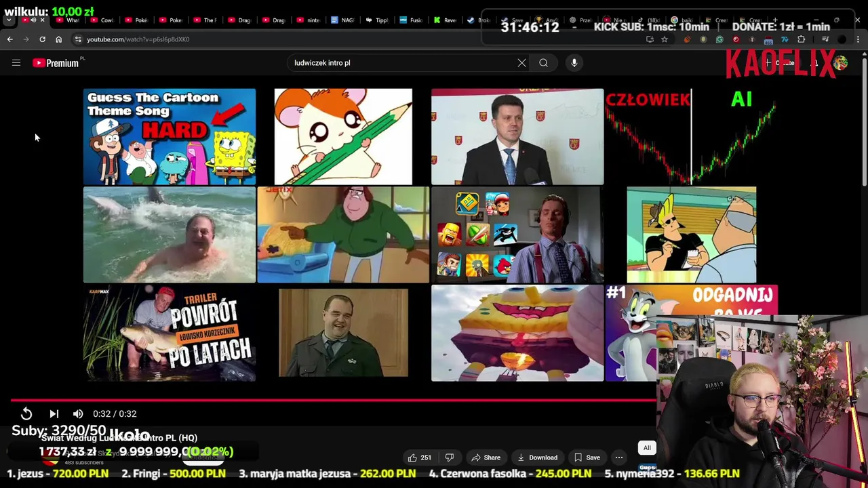Close the active YouTube tab
This screenshot has height=488, width=868.
pos(42,20)
